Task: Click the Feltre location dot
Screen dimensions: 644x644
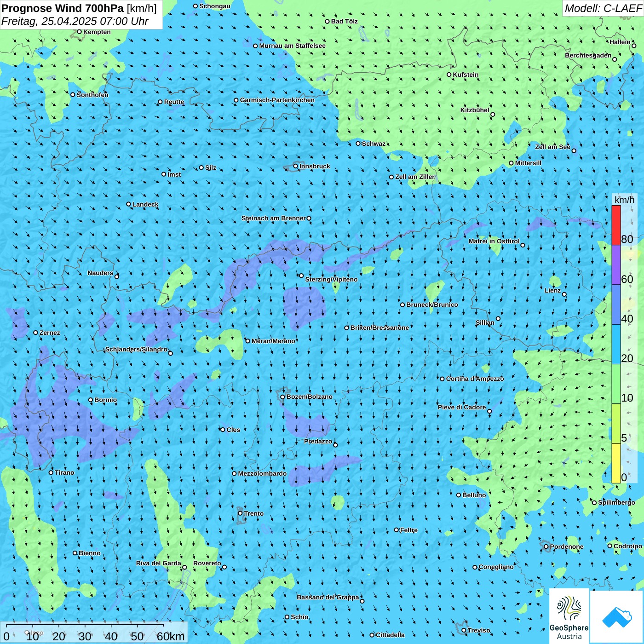Action: coord(397,530)
